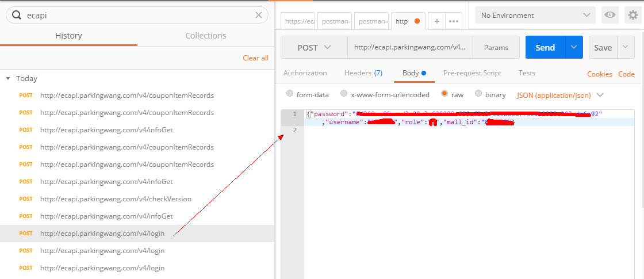Open the first postman request tab
This screenshot has height=279, width=644.
pyautogui.click(x=334, y=21)
